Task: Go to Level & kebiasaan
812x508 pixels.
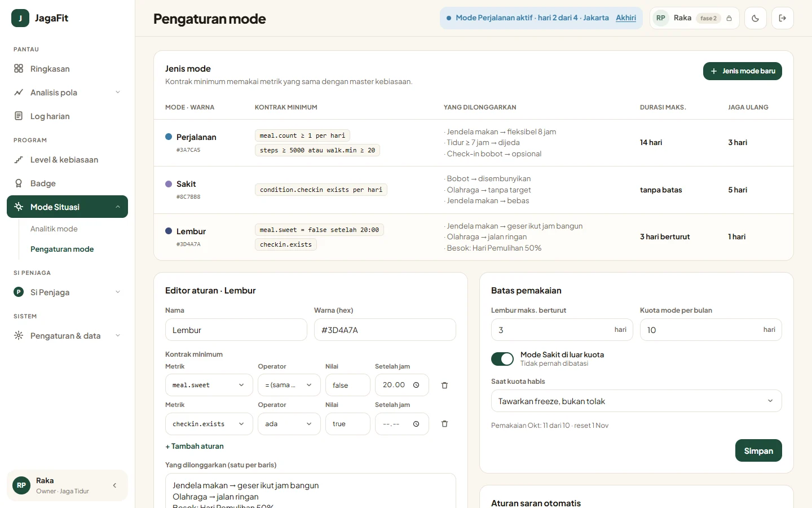Action: [x=67, y=160]
